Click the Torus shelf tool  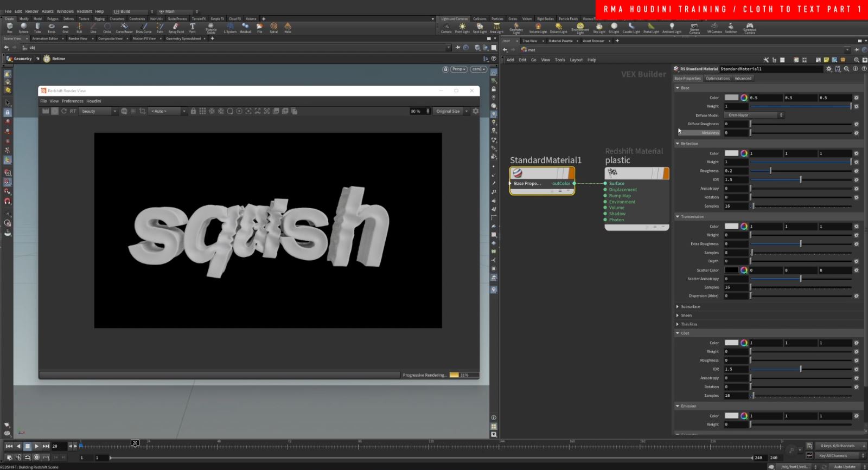tap(52, 27)
